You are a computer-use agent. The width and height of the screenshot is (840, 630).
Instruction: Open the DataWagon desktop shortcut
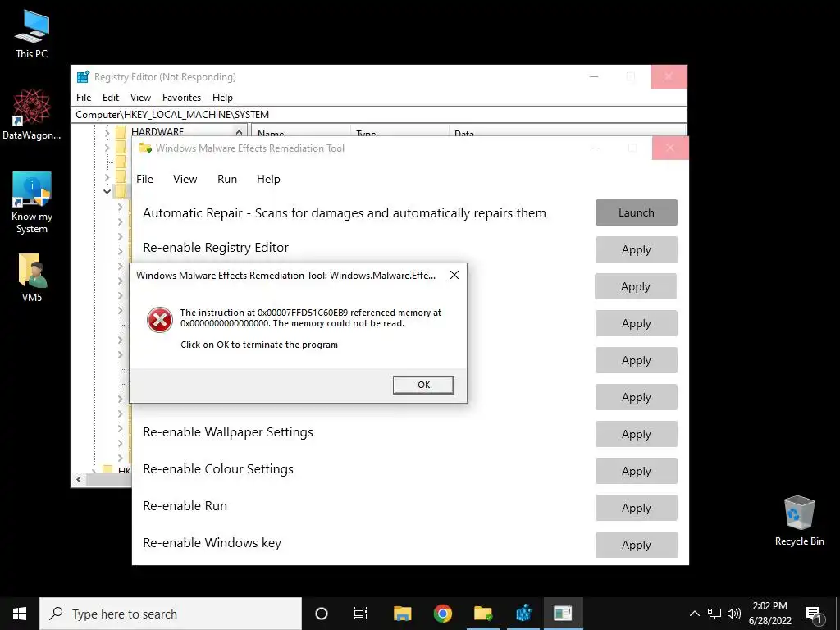click(x=32, y=115)
